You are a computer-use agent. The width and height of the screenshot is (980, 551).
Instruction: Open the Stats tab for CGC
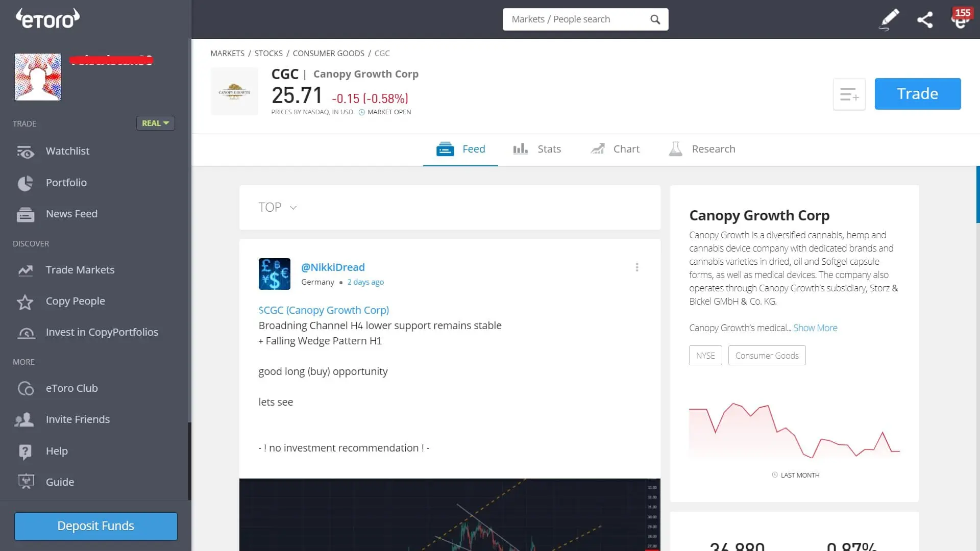pos(548,148)
